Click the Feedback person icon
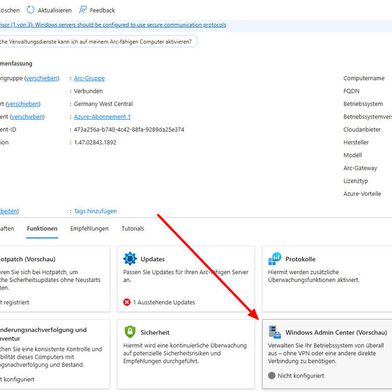The height and width of the screenshot is (392, 392). coord(82,10)
